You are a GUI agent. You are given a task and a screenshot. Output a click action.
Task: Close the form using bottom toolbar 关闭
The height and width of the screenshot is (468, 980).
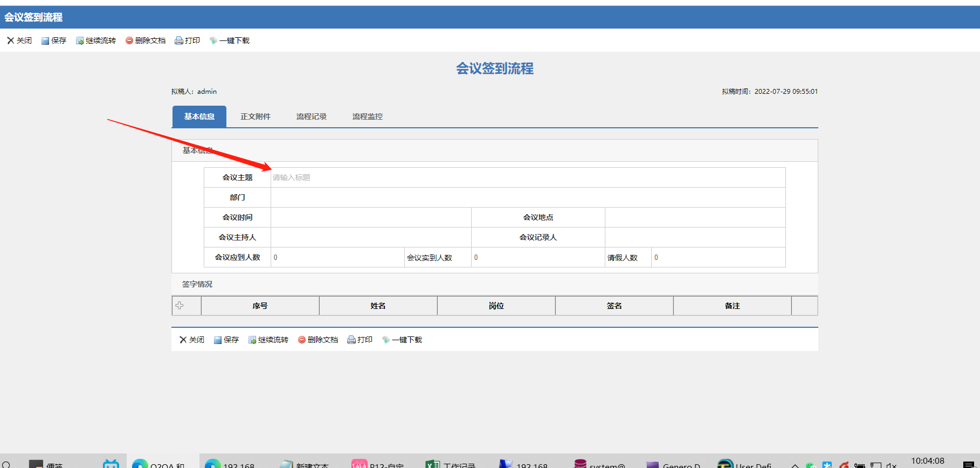pyautogui.click(x=192, y=340)
